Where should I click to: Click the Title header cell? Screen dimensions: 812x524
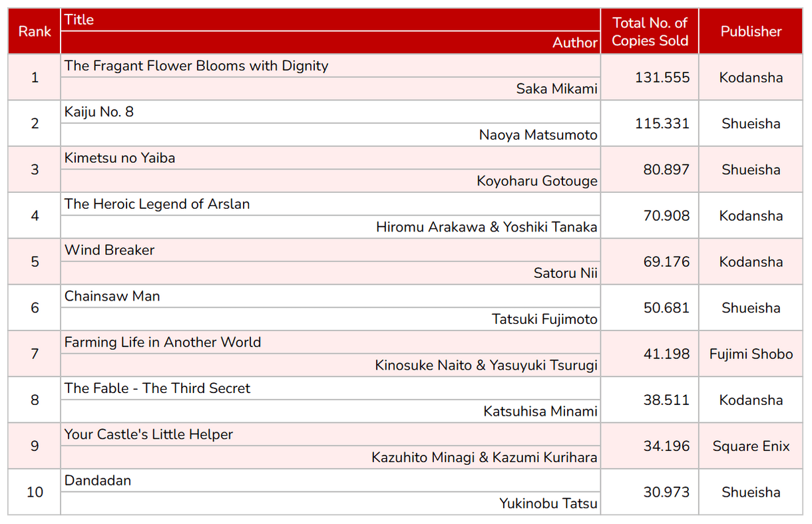(331, 20)
